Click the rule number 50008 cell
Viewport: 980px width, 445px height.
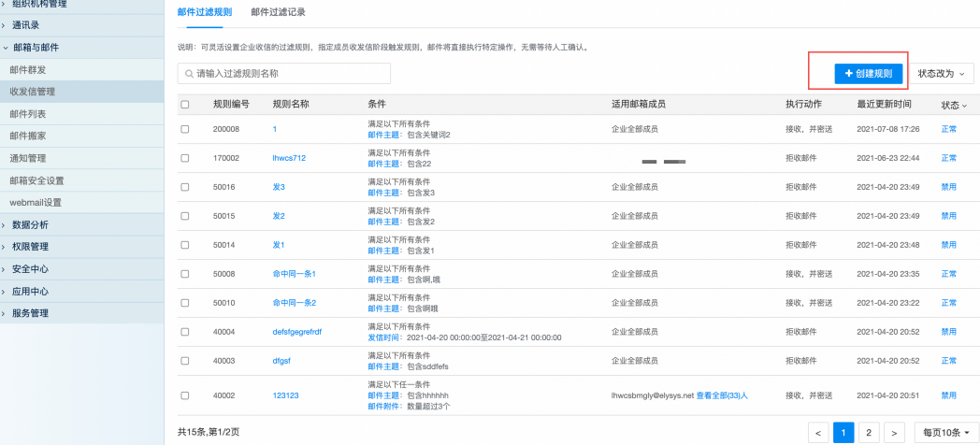tap(224, 274)
